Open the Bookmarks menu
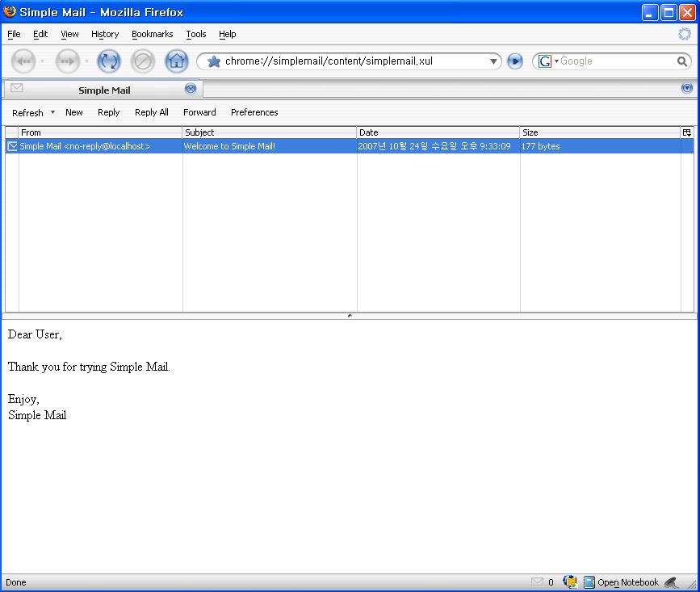The width and height of the screenshot is (700, 592). click(x=153, y=34)
